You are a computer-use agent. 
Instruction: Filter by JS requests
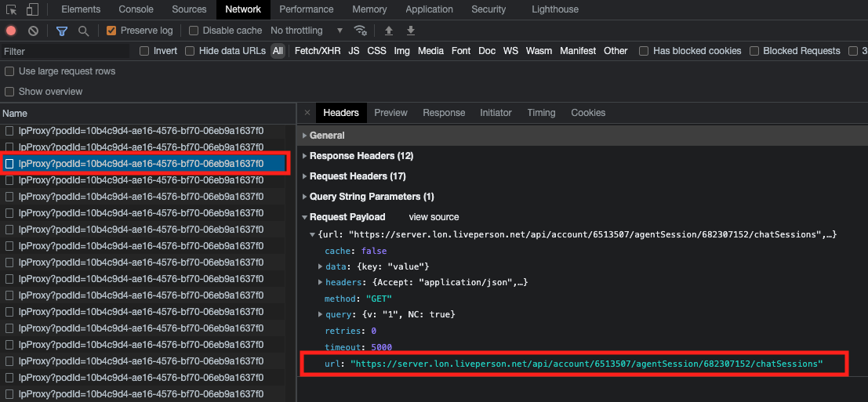(354, 51)
